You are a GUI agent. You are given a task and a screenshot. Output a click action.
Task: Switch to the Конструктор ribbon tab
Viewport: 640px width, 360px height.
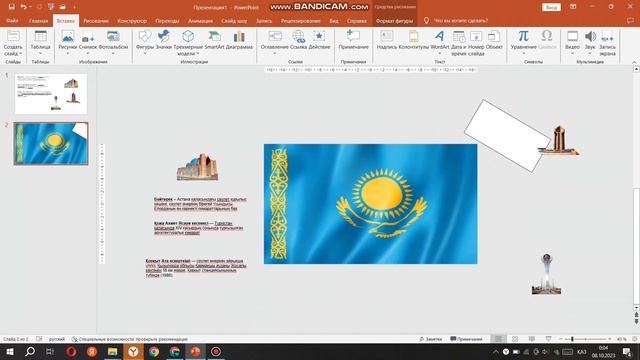(132, 20)
